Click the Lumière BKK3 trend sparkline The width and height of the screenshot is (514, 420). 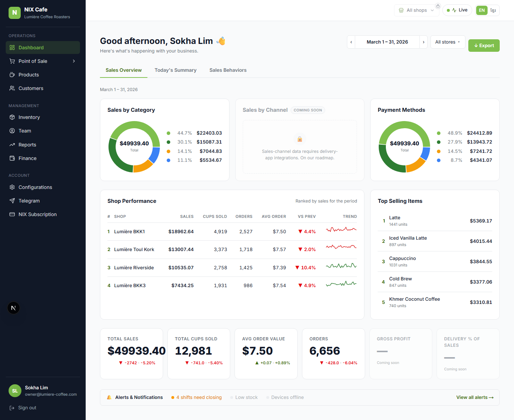pyautogui.click(x=341, y=284)
